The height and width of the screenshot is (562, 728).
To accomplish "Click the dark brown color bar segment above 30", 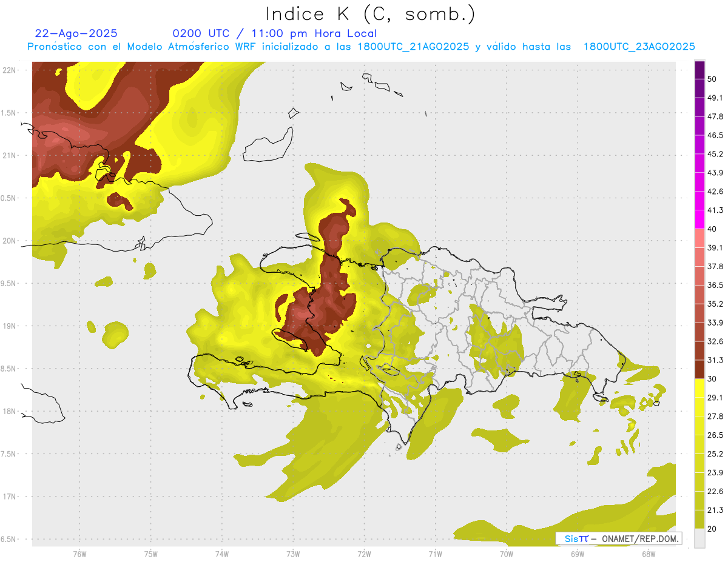I will [699, 369].
